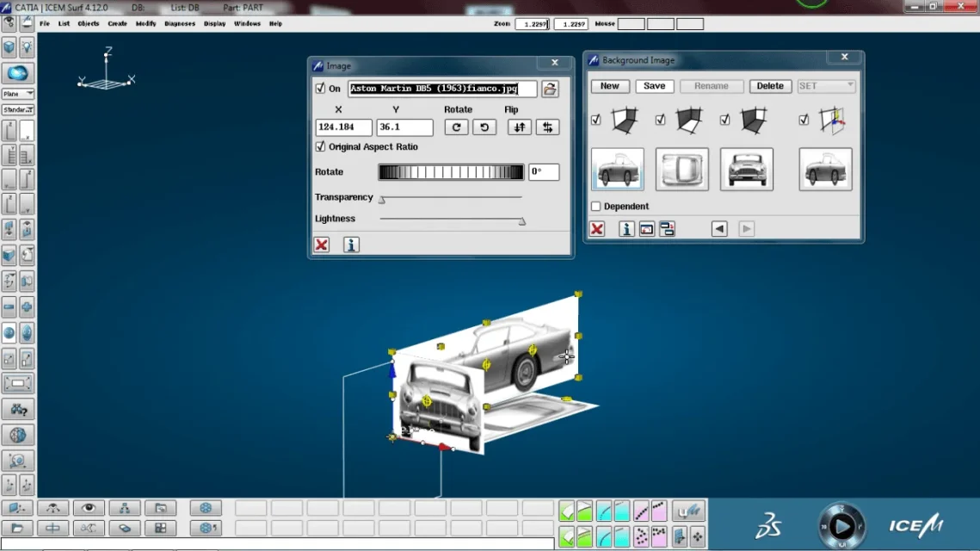Click the minus zoom-out icon in left toolbar
The image size is (980, 551).
(9, 307)
